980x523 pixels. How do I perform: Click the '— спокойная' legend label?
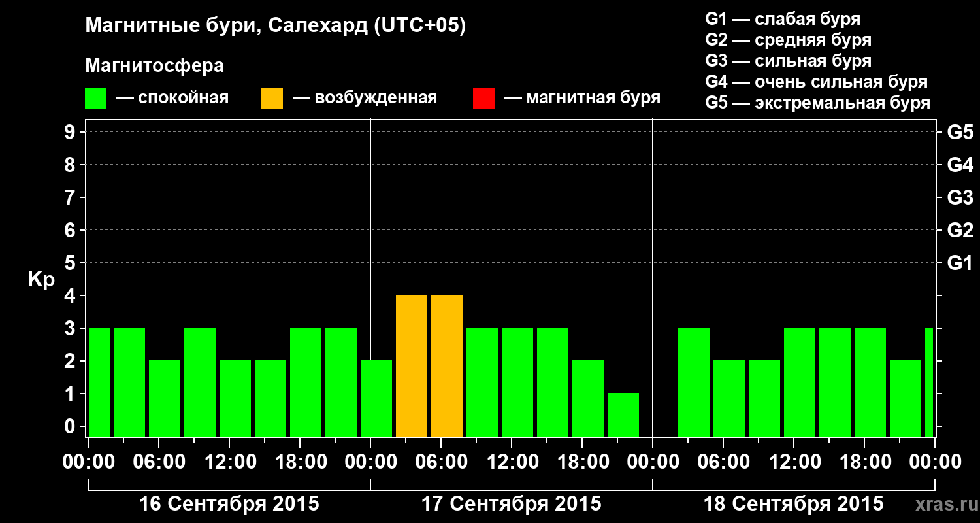pyautogui.click(x=172, y=99)
